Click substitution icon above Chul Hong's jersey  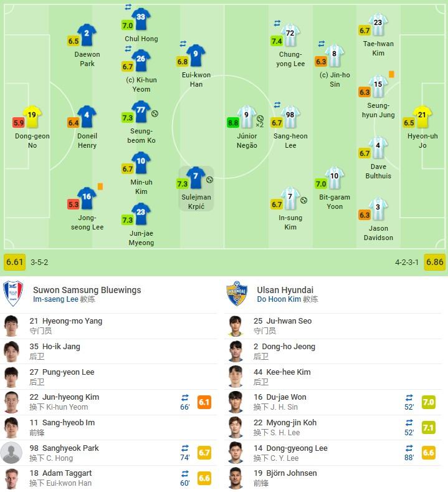tap(128, 7)
